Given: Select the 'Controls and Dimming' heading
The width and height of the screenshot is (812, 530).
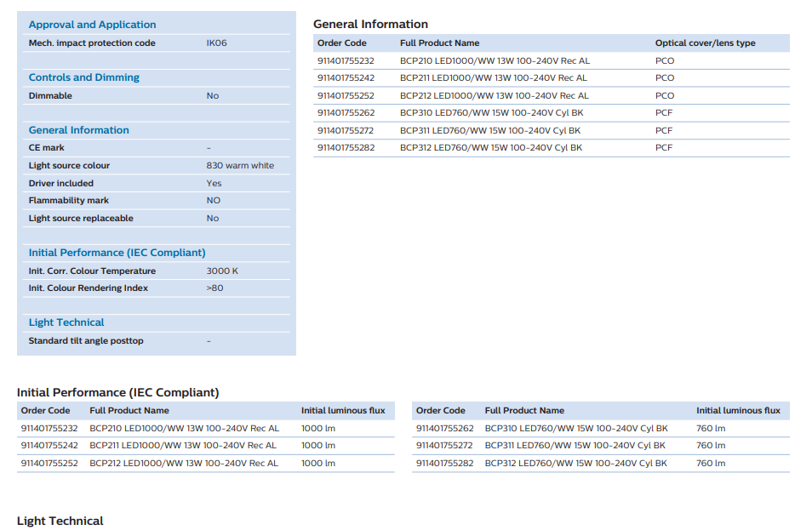Looking at the screenshot, I should click(x=84, y=77).
